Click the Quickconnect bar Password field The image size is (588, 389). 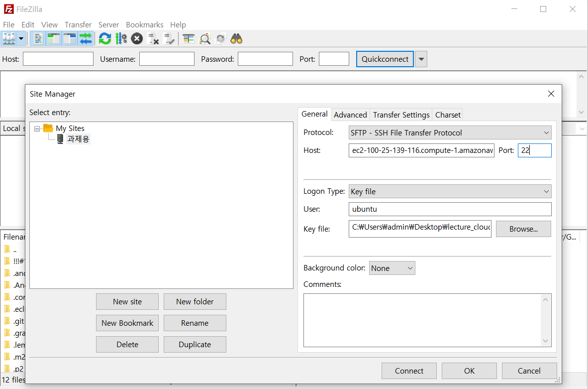(x=265, y=59)
